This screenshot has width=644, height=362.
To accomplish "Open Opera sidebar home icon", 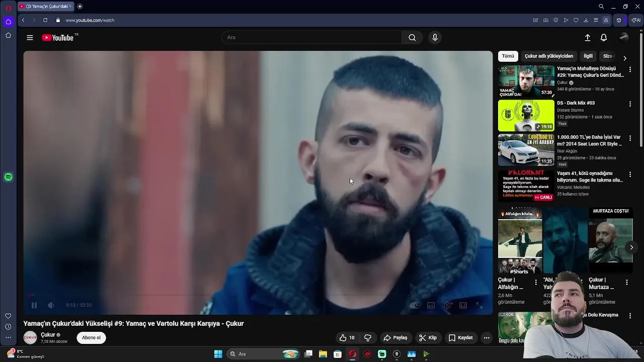I will (8, 22).
